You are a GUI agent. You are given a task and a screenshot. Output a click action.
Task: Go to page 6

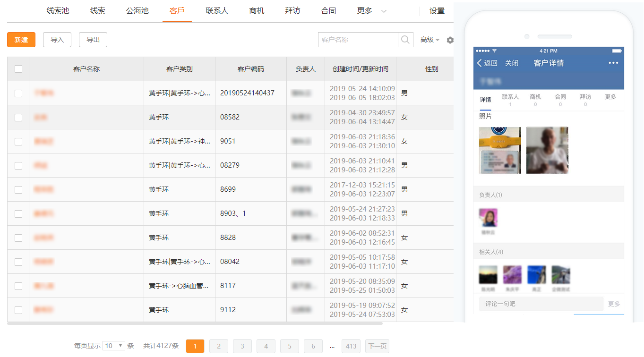click(x=313, y=346)
